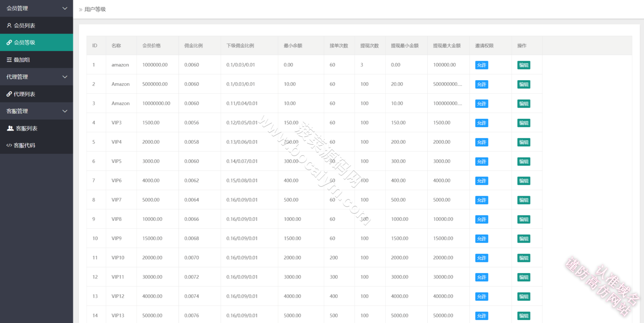Click the link icon beside 会员等级

coord(9,43)
